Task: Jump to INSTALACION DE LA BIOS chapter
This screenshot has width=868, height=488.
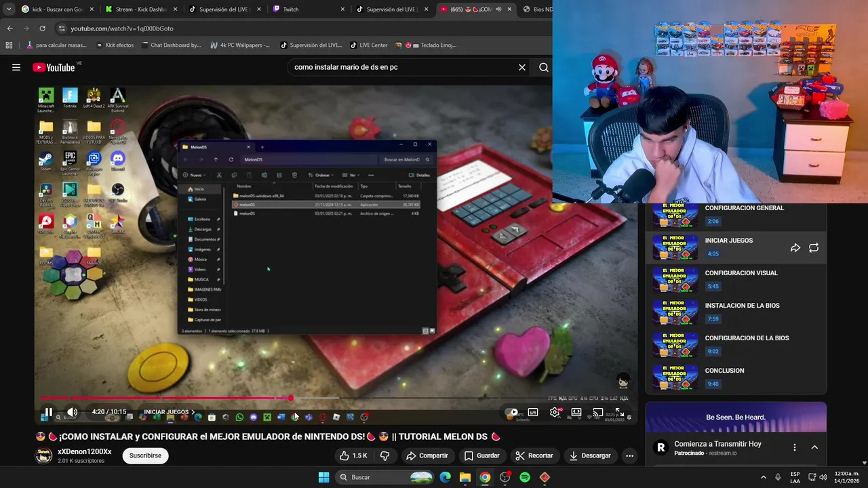Action: pyautogui.click(x=736, y=313)
